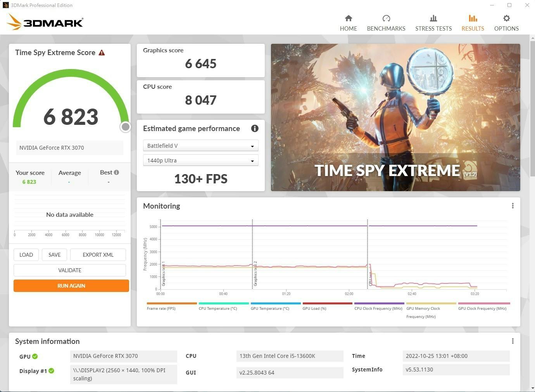Open the Monitoring panel three-dot menu
The width and height of the screenshot is (535, 392).
pos(513,206)
